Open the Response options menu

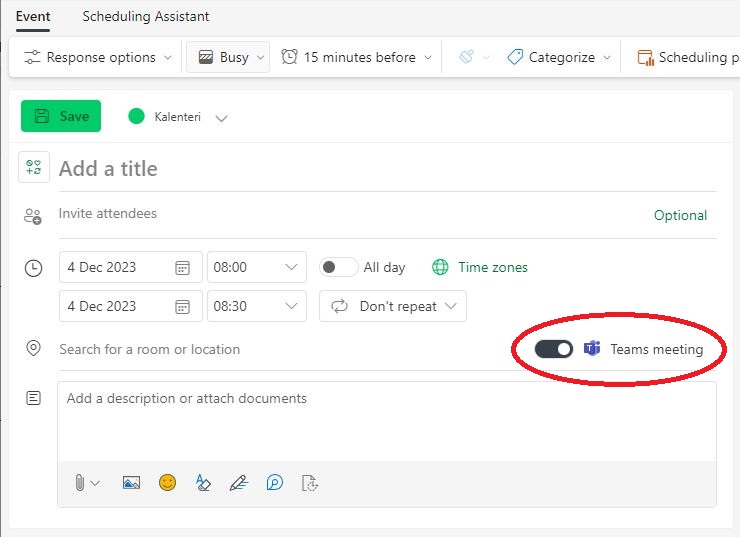click(x=96, y=58)
